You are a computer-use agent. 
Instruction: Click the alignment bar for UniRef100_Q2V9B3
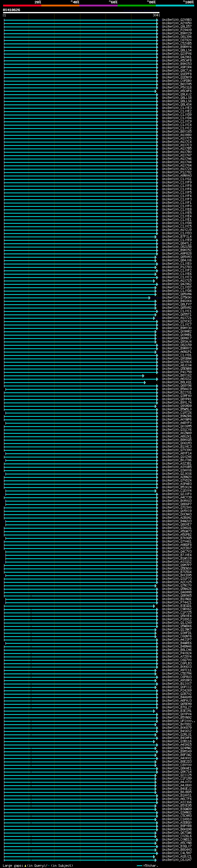pyautogui.click(x=81, y=20)
